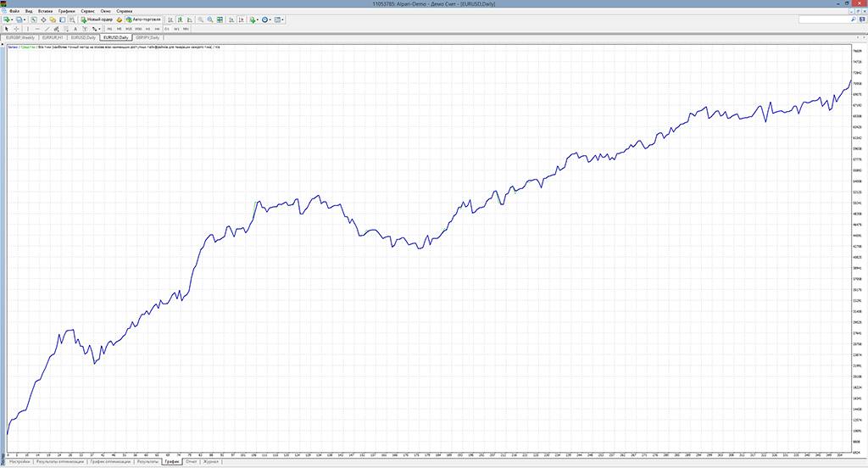This screenshot has height=468, width=868.
Task: Open the Profiles toolbar icon
Action: pyautogui.click(x=19, y=19)
